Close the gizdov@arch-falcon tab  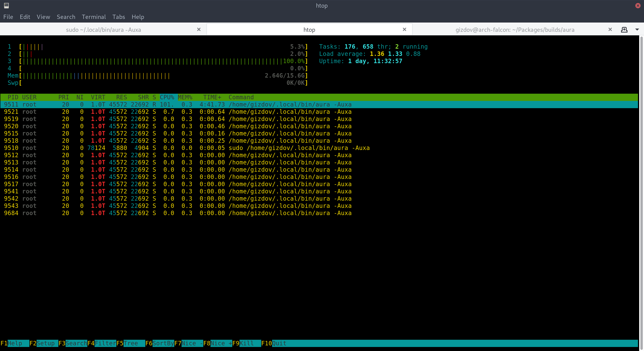610,30
